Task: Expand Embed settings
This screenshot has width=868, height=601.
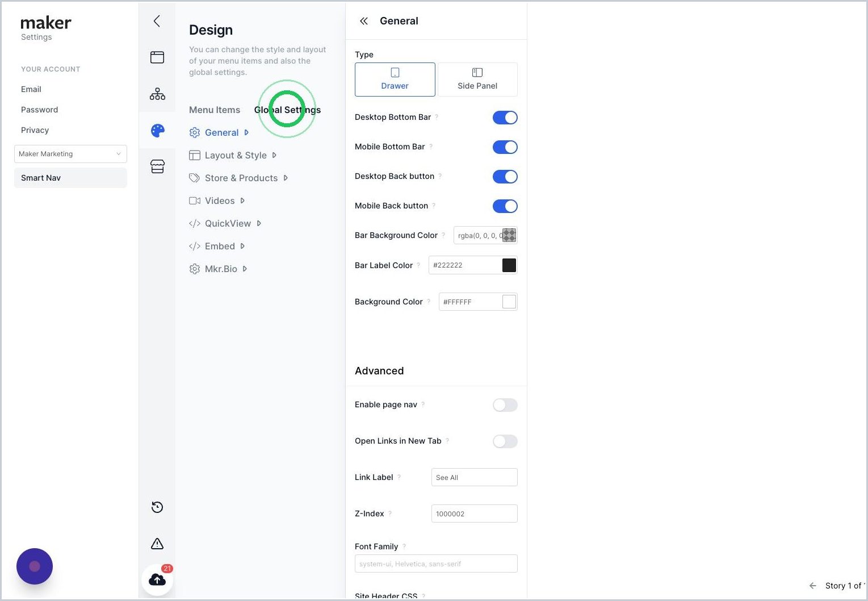Action: pos(217,246)
